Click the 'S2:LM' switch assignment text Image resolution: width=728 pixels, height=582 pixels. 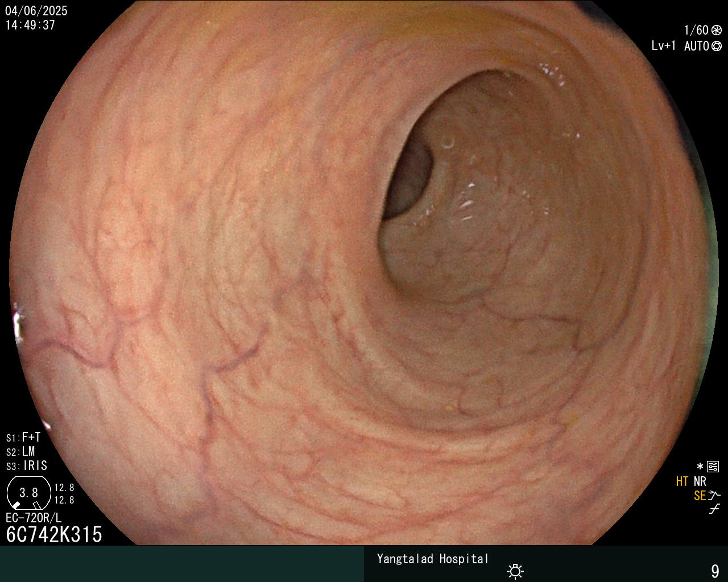point(20,451)
